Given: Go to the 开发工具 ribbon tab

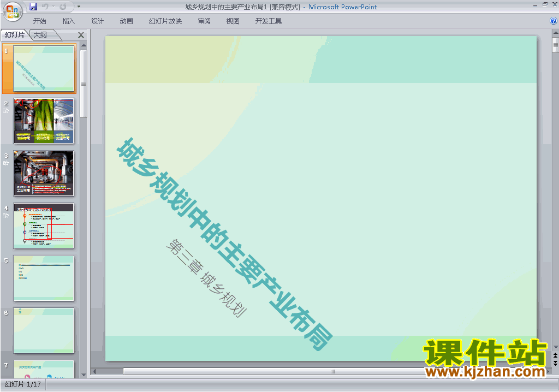Looking at the screenshot, I should point(268,21).
